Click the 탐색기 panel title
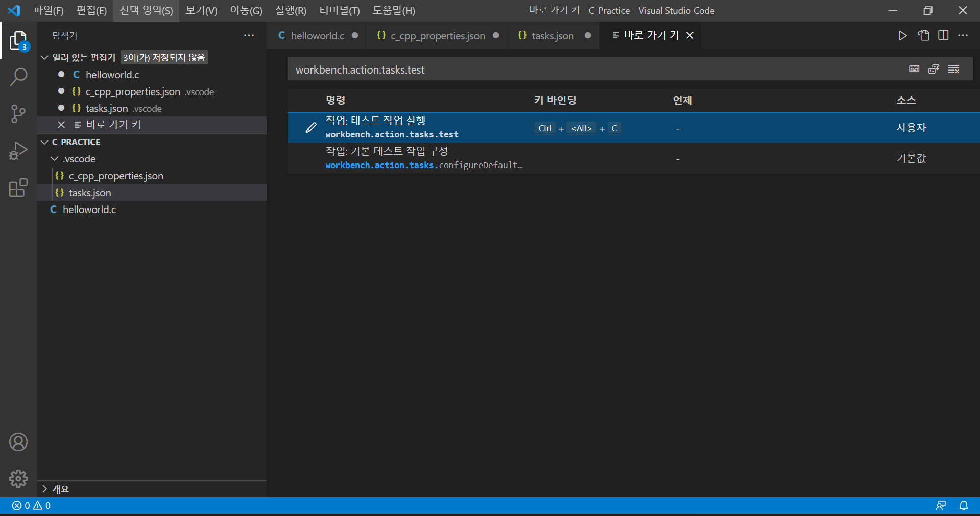The width and height of the screenshot is (980, 516). (65, 35)
